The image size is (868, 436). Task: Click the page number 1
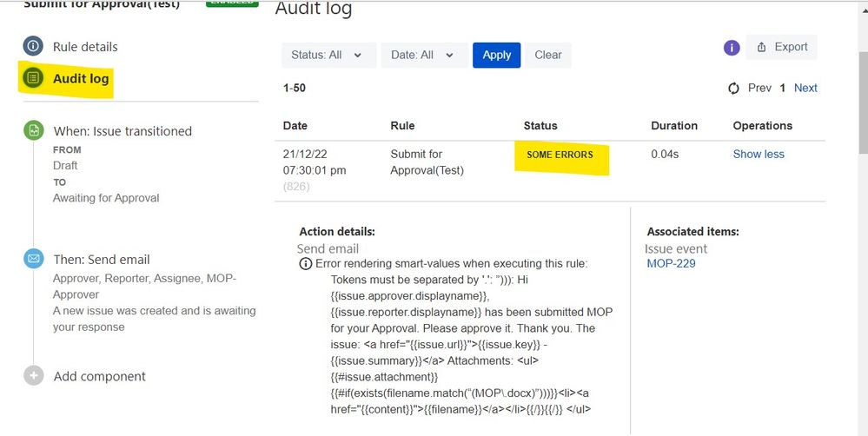coord(783,88)
